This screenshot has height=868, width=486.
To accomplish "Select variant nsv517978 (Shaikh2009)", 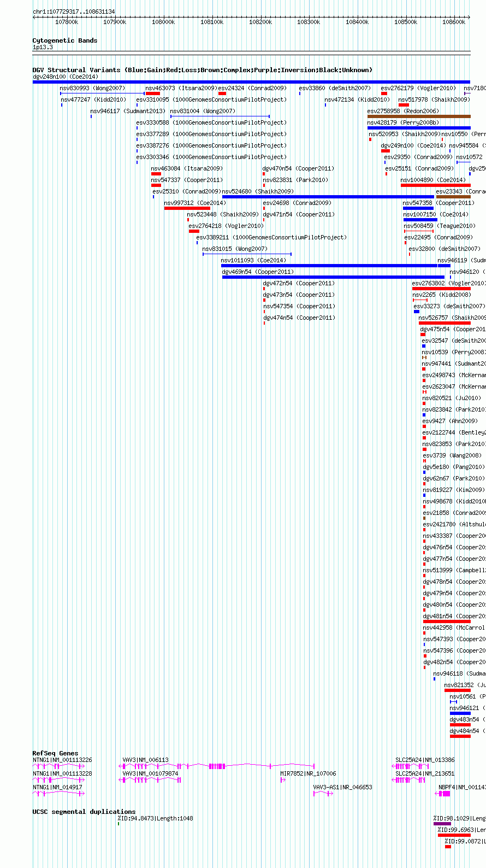I will tap(434, 99).
